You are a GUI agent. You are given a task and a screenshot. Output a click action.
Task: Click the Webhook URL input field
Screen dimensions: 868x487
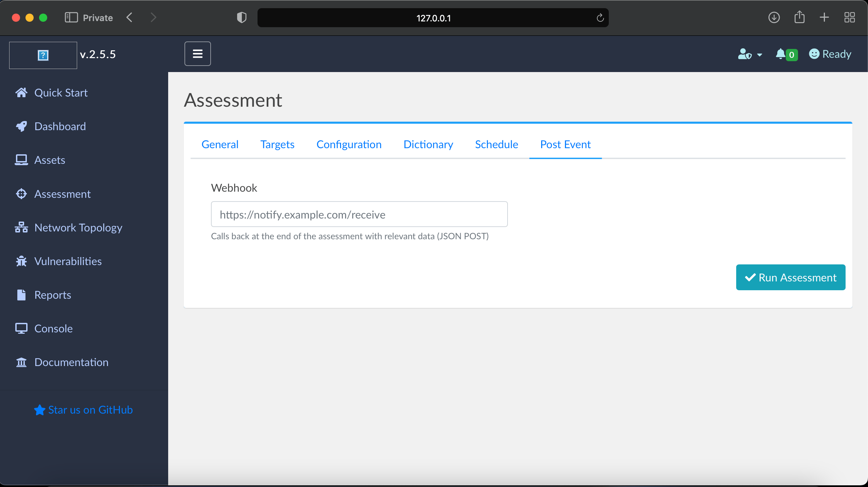(359, 214)
